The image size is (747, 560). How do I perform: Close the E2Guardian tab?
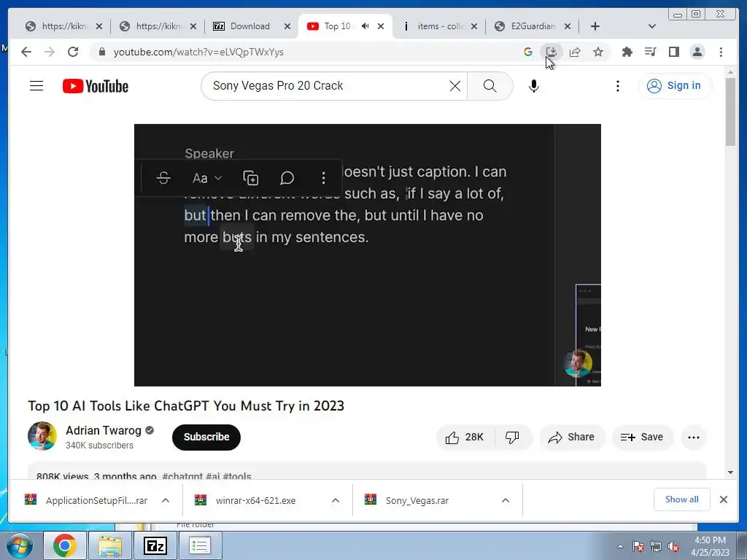568,26
